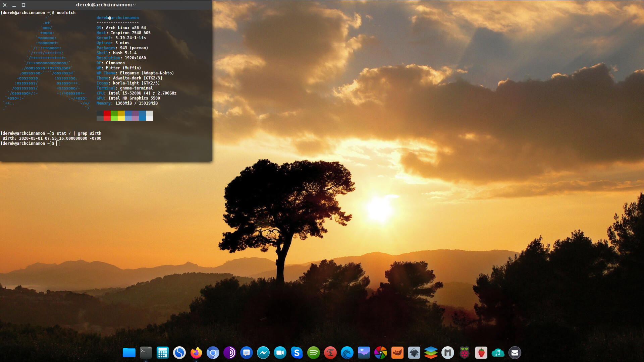Open Skype
Screen dimensions: 644x362
pyautogui.click(x=297, y=353)
